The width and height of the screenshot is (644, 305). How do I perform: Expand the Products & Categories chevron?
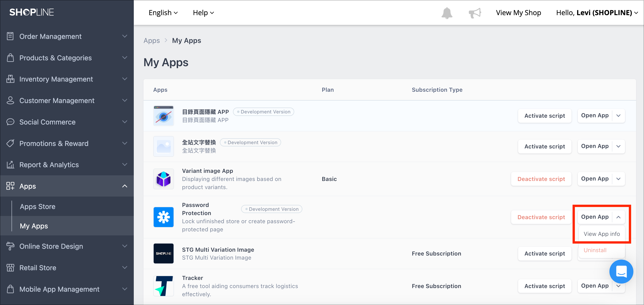click(x=125, y=58)
